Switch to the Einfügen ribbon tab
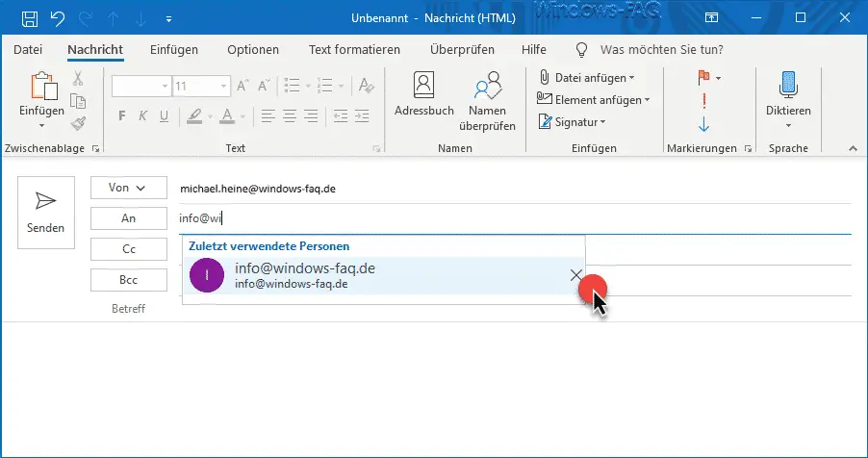 tap(174, 49)
